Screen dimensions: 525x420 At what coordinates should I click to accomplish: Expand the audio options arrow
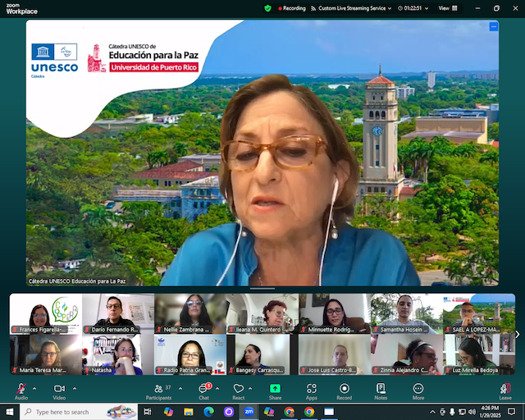35,388
